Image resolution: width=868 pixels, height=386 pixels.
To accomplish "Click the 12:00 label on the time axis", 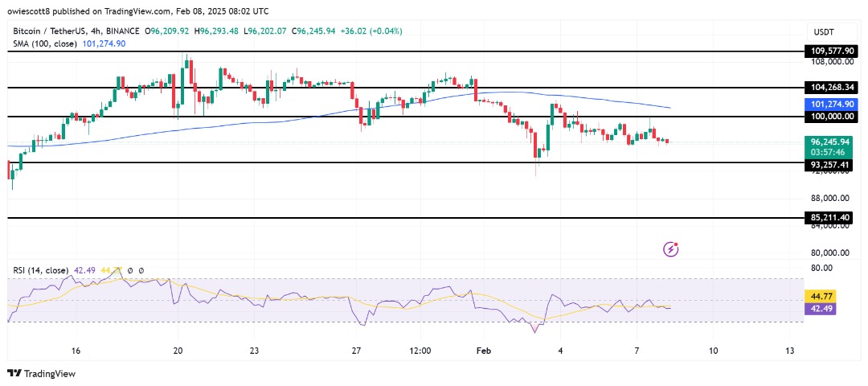I will [420, 351].
